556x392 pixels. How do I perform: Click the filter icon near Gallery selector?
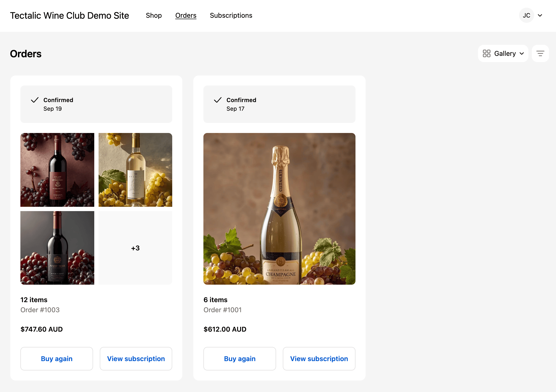(x=540, y=53)
